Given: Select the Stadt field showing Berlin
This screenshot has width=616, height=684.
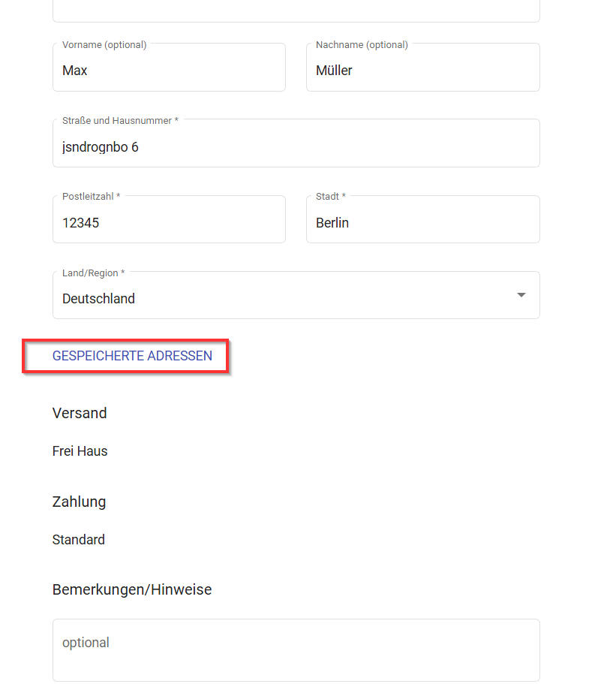Looking at the screenshot, I should point(423,219).
